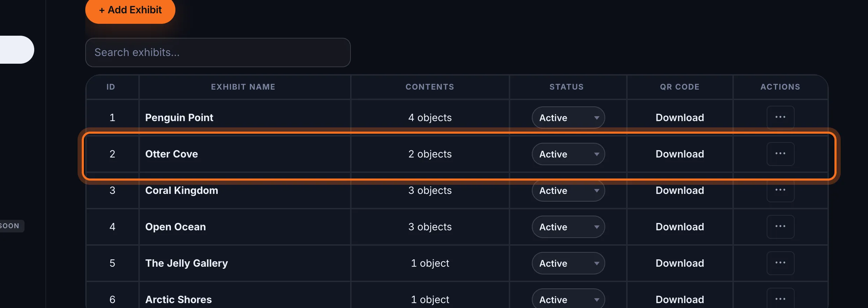Screen dimensions: 868x308
Task: Open The Jelly Gallery status dropdown
Action: pos(568,263)
